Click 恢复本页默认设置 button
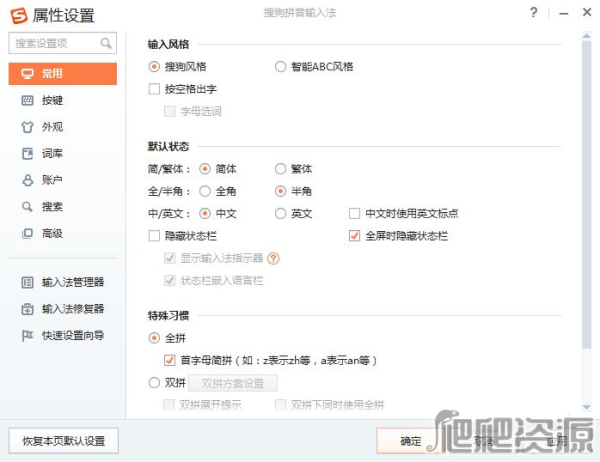 click(64, 441)
